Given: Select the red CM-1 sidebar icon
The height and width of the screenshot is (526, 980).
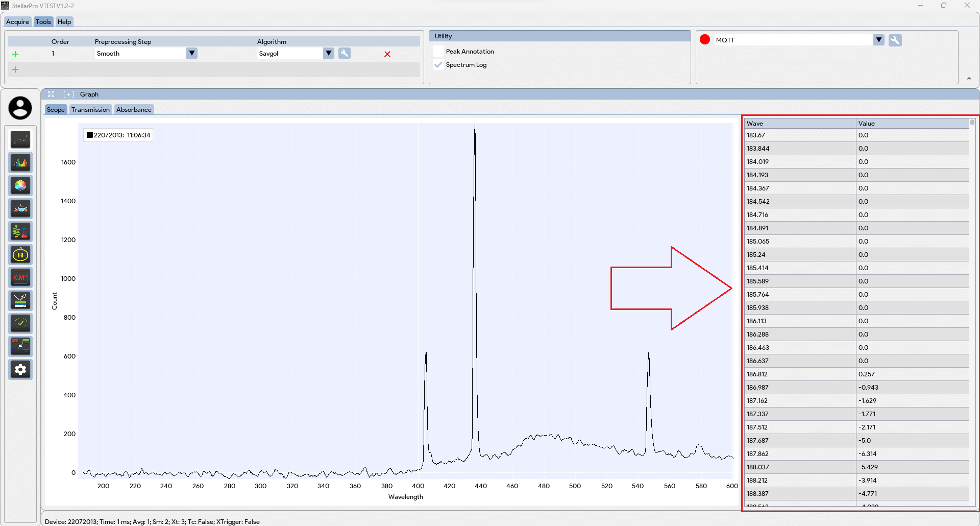Looking at the screenshot, I should pos(20,278).
